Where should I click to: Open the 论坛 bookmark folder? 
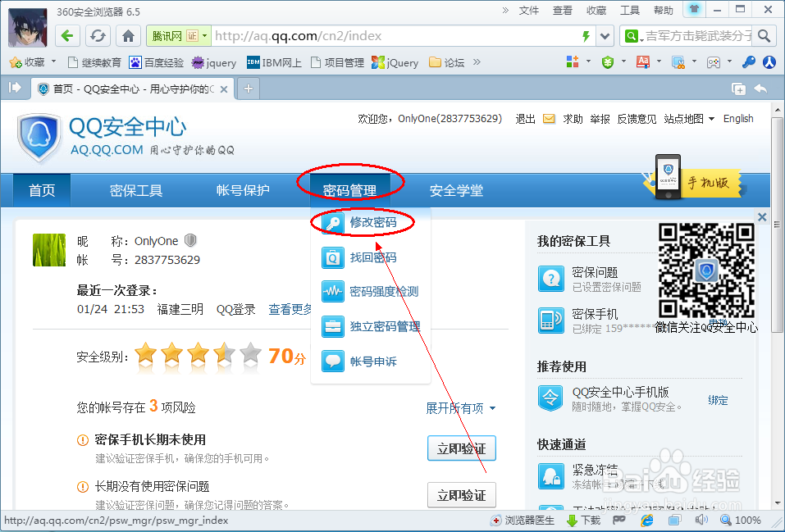[447, 62]
